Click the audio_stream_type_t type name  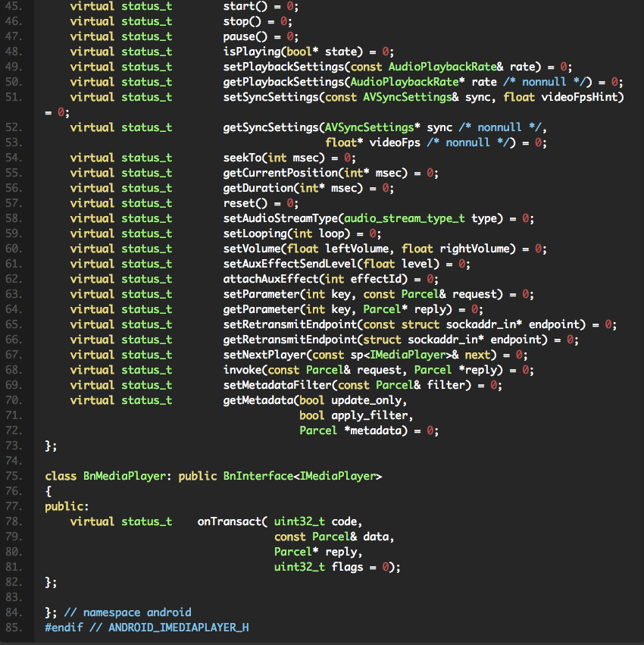(x=405, y=218)
